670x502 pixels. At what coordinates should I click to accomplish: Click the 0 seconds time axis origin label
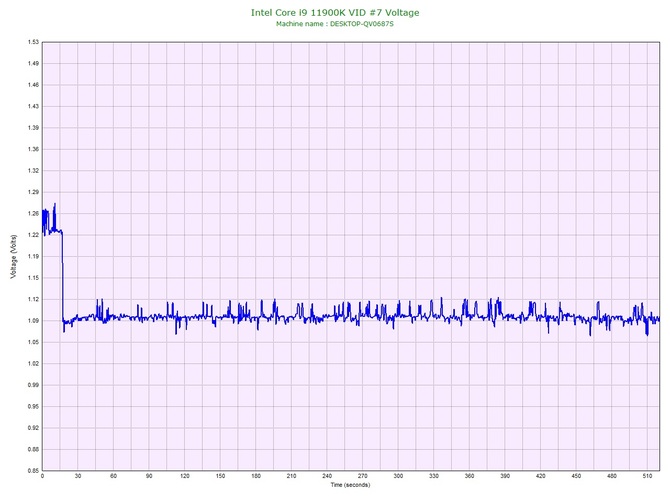pyautogui.click(x=42, y=477)
